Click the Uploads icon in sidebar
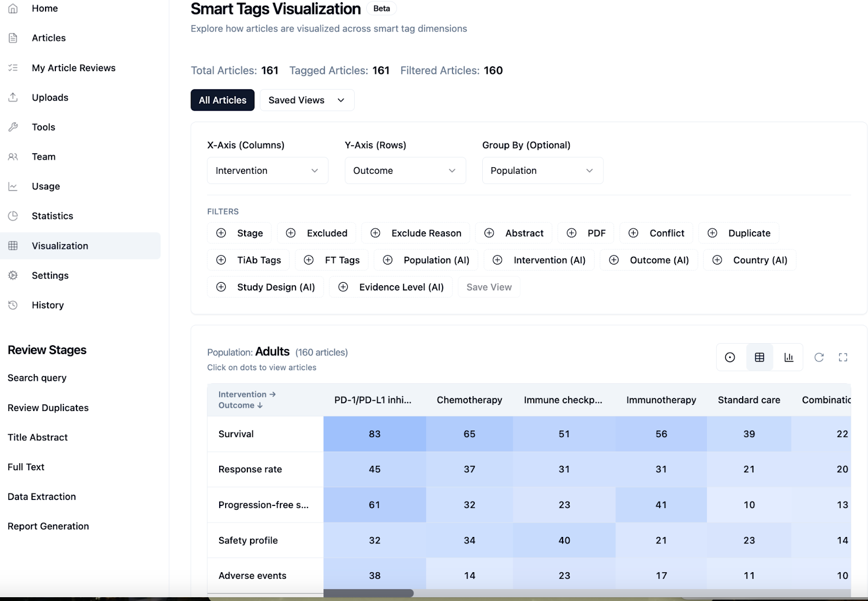 tap(13, 97)
